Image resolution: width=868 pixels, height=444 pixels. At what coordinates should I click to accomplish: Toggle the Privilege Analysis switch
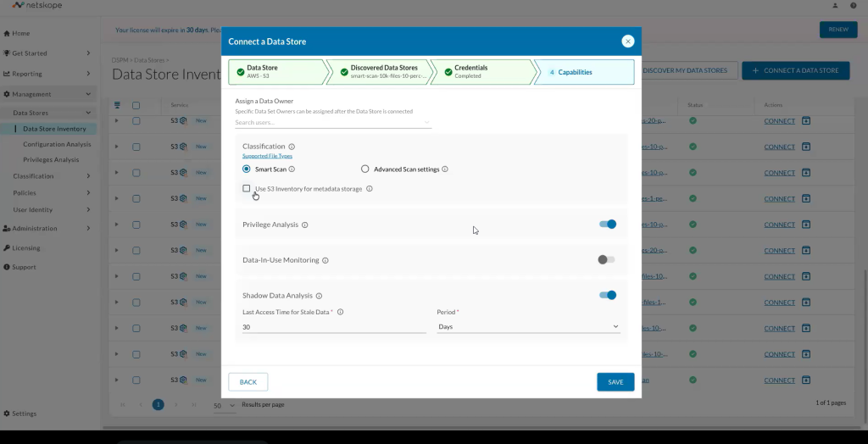607,225
